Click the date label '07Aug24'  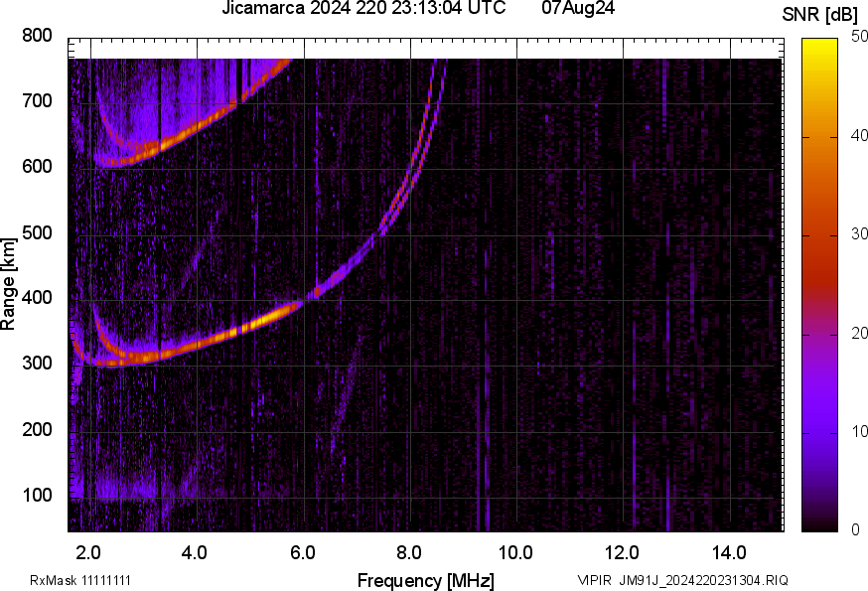[578, 8]
